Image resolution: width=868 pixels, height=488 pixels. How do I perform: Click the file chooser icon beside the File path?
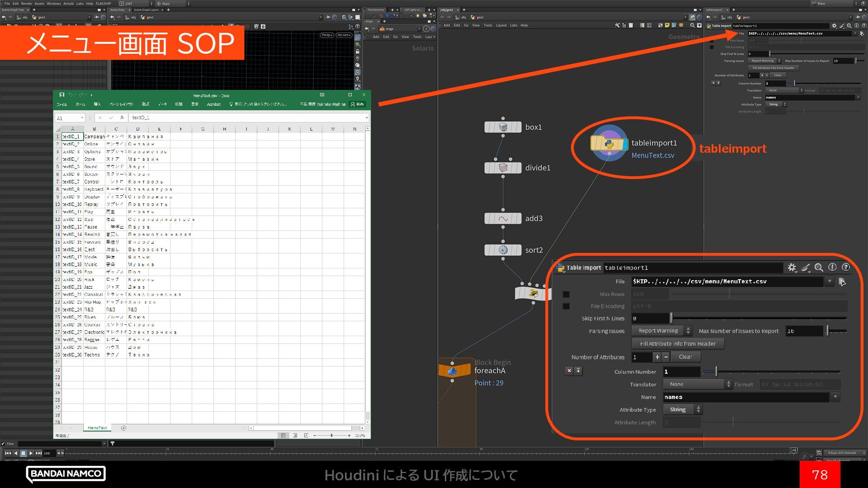tap(842, 282)
